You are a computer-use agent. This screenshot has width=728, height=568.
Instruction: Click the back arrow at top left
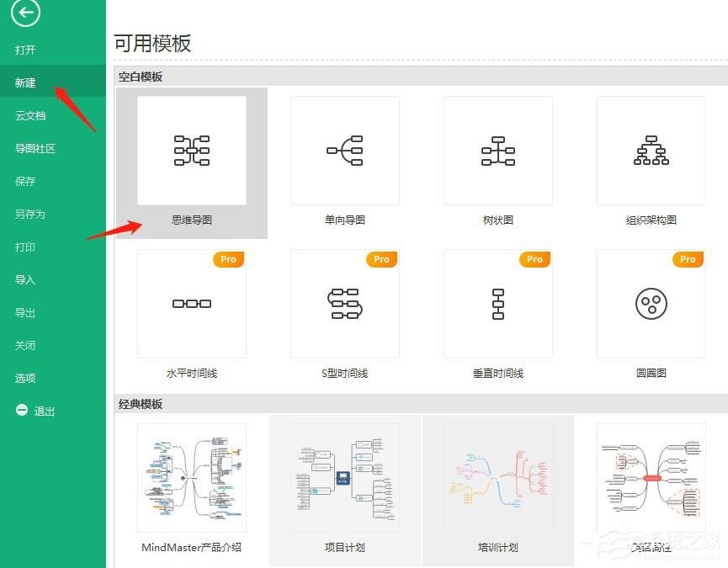click(24, 13)
